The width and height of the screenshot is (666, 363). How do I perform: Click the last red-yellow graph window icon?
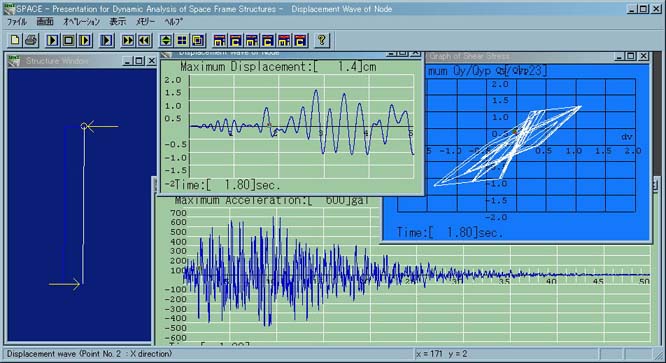(300, 40)
